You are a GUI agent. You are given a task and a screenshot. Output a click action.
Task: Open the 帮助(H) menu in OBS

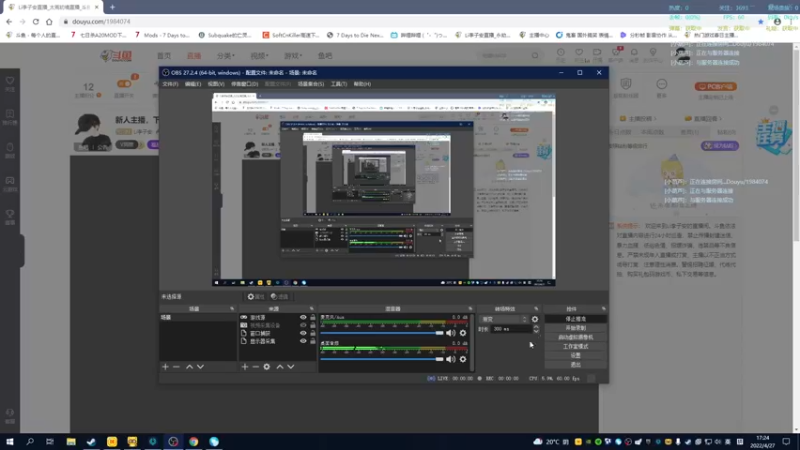point(362,84)
